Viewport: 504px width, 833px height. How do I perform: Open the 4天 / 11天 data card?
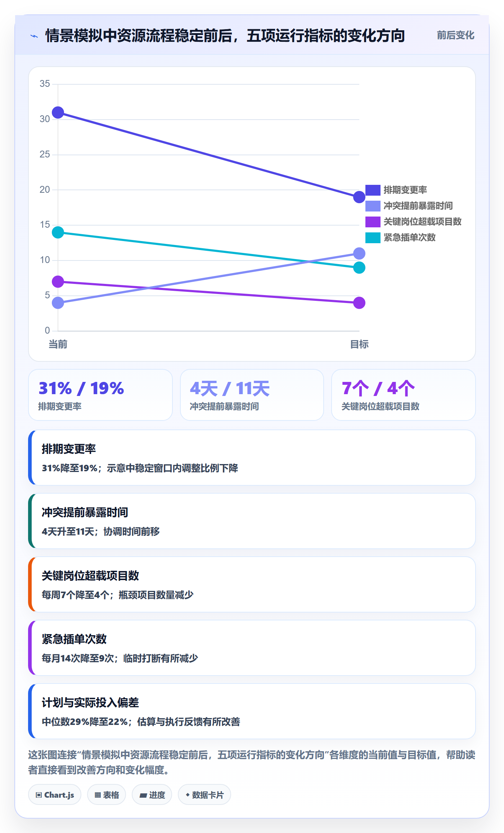point(252,395)
